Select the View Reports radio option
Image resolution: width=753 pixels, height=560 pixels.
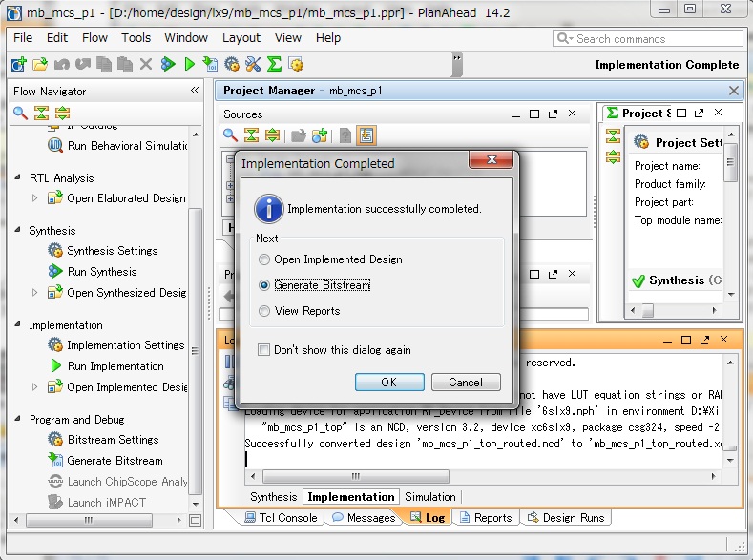coord(264,311)
